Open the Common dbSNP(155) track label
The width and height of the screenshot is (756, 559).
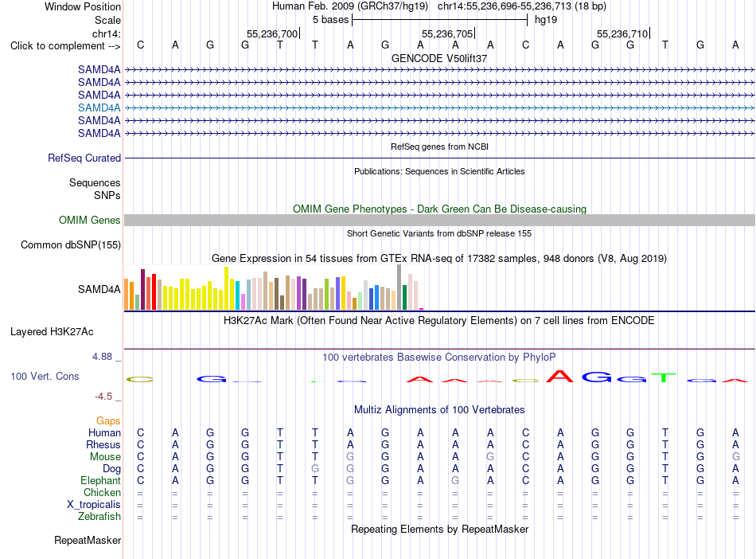71,244
